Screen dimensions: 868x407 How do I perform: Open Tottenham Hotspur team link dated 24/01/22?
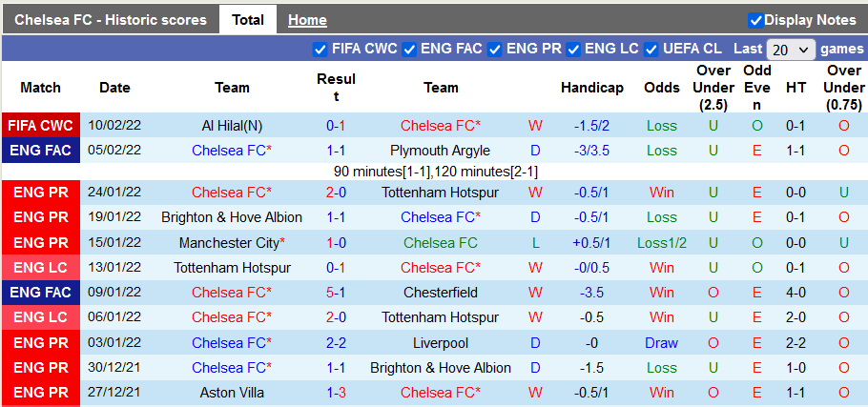tap(441, 193)
